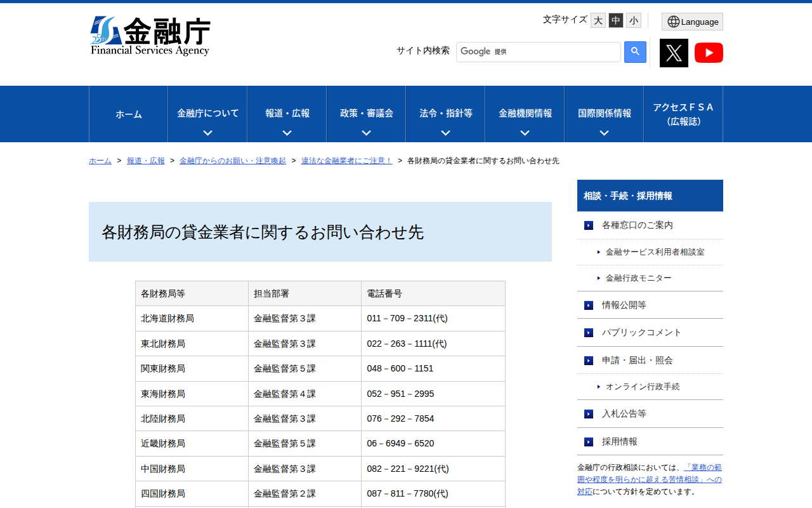
Task: Go to ホーム in main navigation
Action: (x=129, y=114)
